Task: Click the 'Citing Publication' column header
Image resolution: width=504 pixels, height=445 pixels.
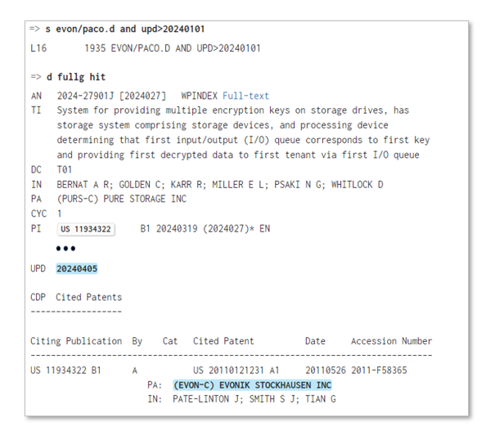Action: click(75, 341)
